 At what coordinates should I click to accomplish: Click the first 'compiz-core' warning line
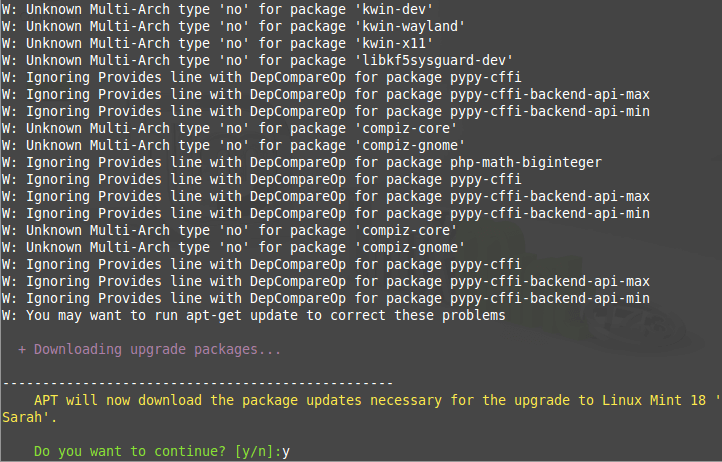tap(230, 128)
